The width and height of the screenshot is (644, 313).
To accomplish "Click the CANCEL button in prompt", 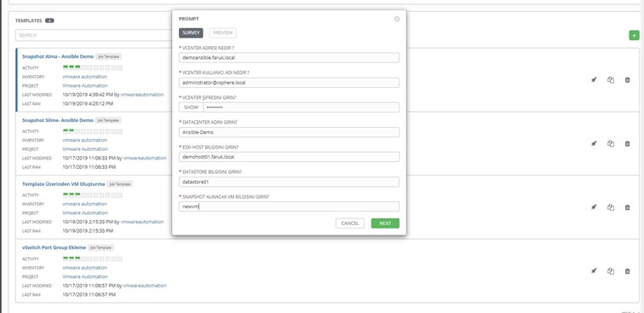I will [x=350, y=223].
